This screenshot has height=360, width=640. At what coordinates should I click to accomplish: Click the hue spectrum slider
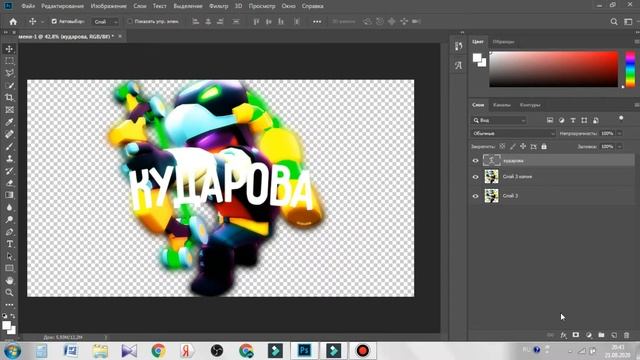[x=630, y=69]
